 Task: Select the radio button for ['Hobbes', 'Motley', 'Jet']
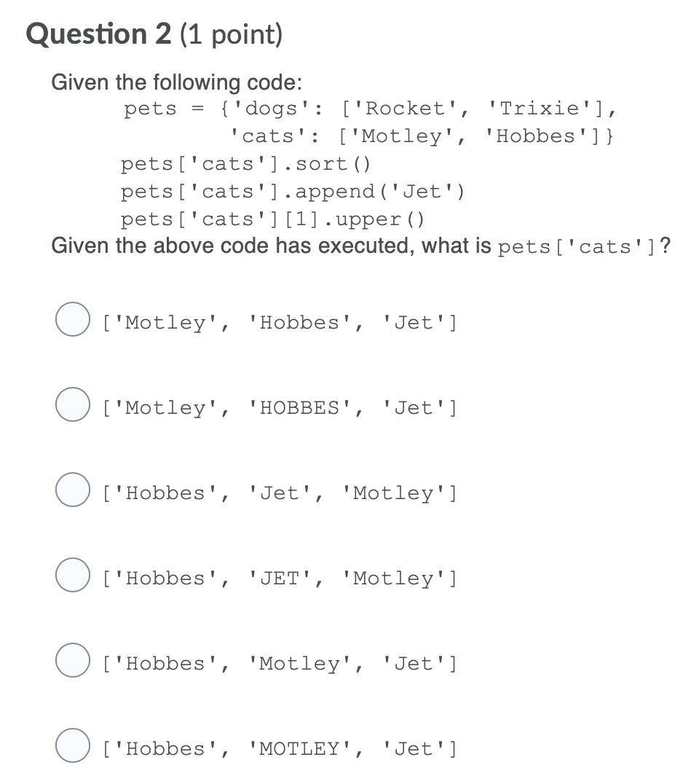tap(71, 659)
